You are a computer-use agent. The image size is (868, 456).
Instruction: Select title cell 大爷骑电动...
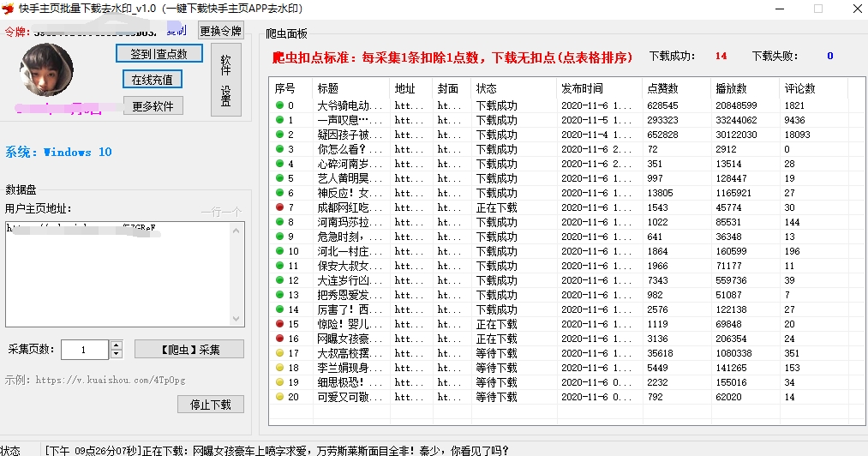tap(350, 105)
